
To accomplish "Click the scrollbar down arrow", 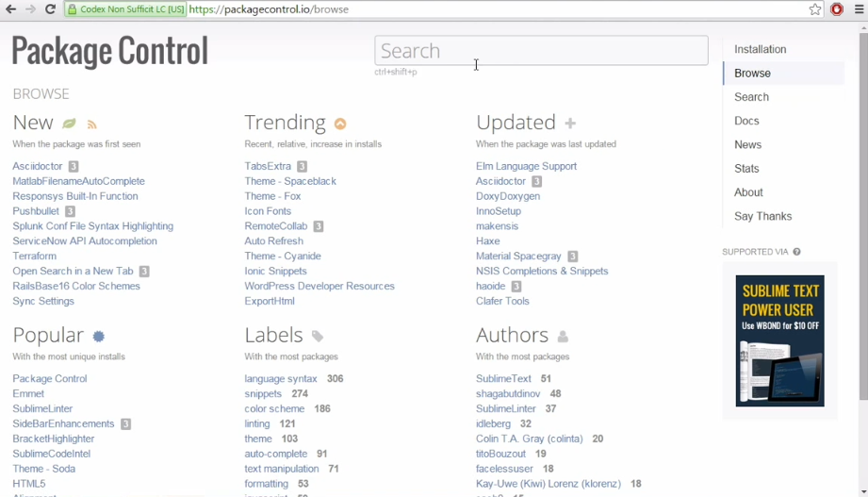I will 863,491.
